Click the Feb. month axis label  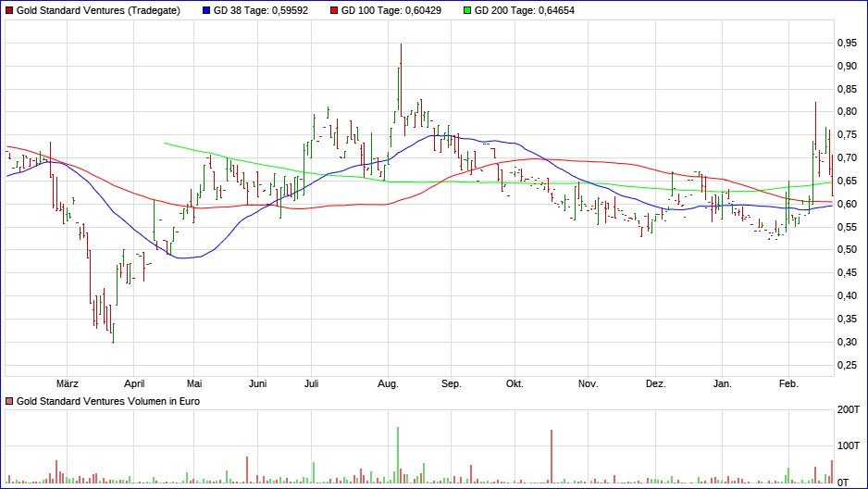788,383
